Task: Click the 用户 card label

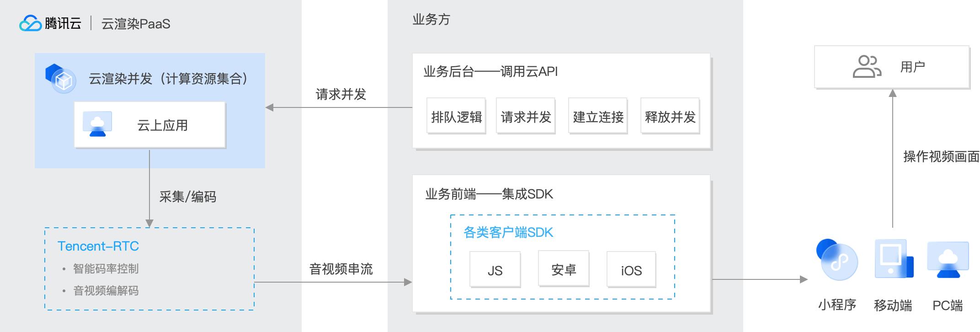Action: (912, 67)
